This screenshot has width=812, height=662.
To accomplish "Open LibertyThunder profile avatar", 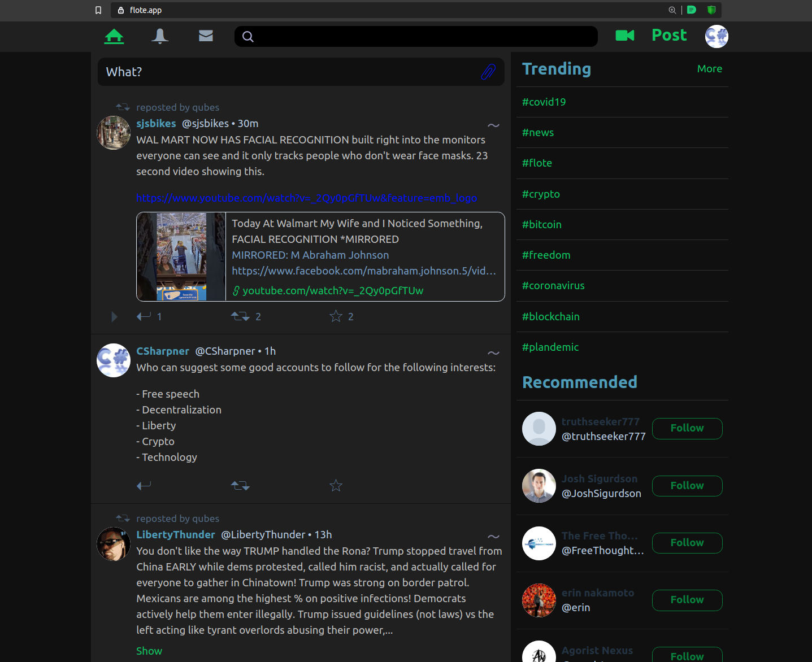I will coord(114,544).
